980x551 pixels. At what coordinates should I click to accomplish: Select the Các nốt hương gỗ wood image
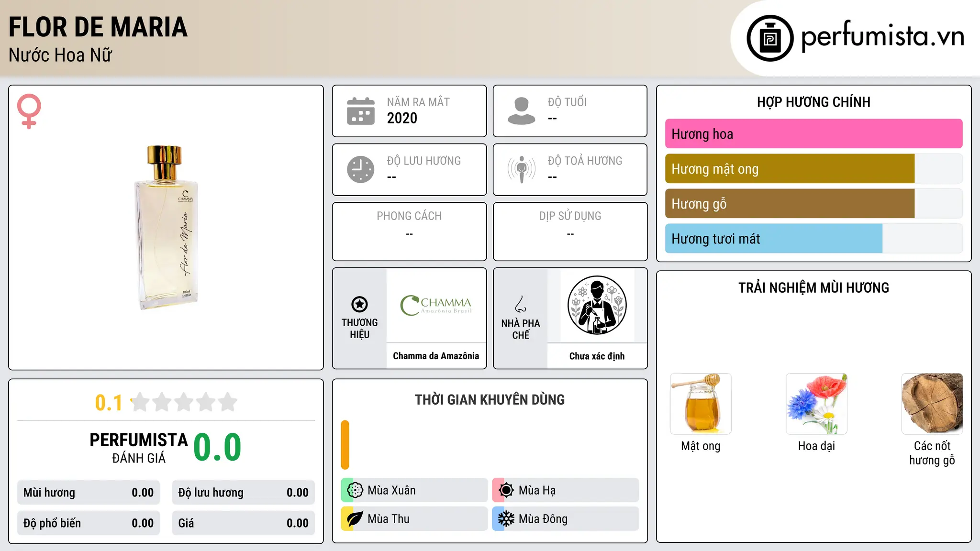tap(932, 404)
